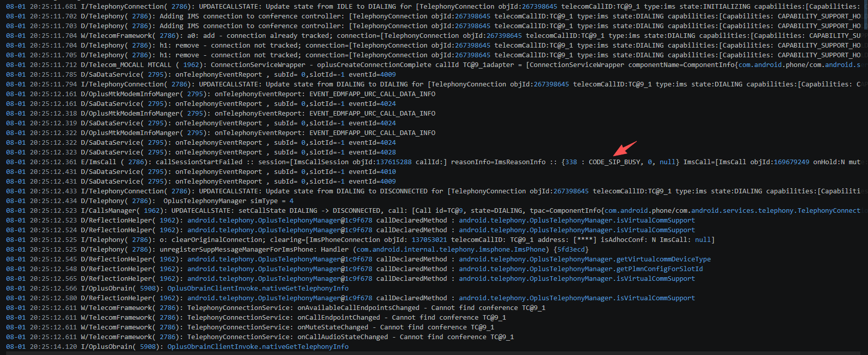The image size is (868, 355).
Task: Click objId: 137053021 in ImsPhoneConnection entry
Action: 415,240
